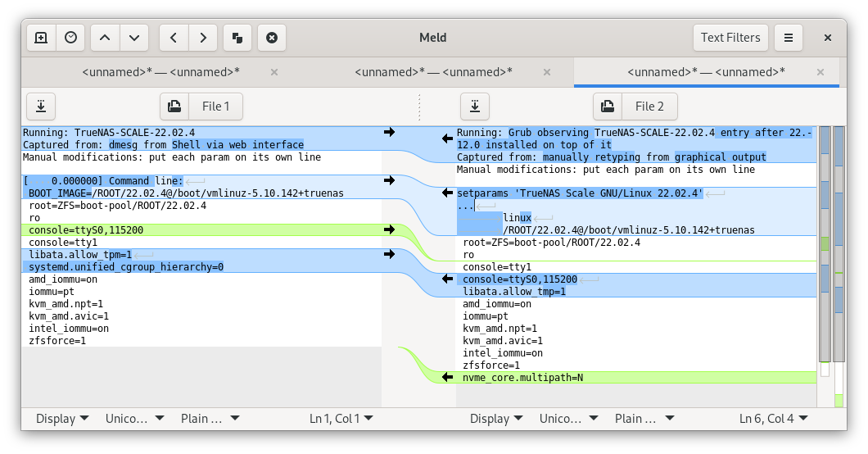Push libata.allow_tpm chunk to right pane
Viewport: 868px width, 454px height.
tap(389, 254)
